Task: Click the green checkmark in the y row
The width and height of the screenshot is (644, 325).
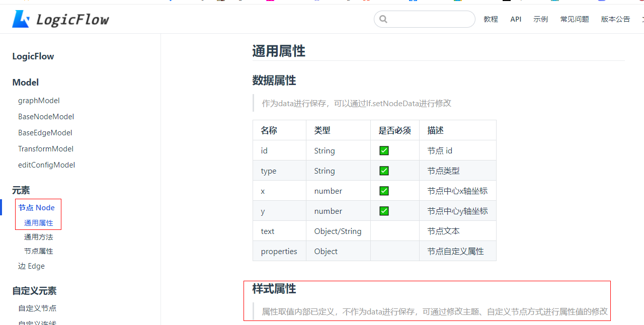Action: click(384, 210)
